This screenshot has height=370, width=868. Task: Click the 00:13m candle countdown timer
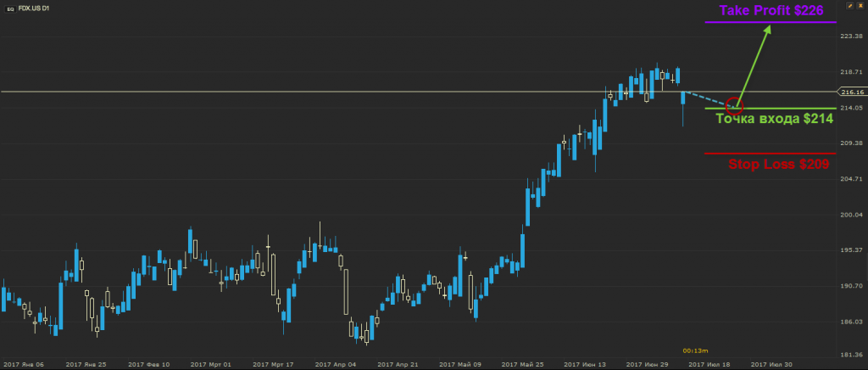click(x=695, y=349)
